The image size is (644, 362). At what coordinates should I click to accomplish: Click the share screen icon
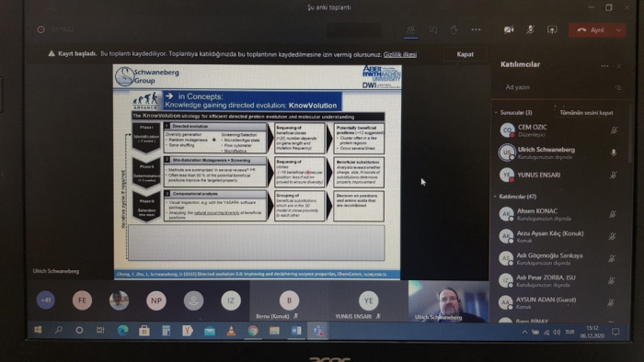[x=552, y=30]
